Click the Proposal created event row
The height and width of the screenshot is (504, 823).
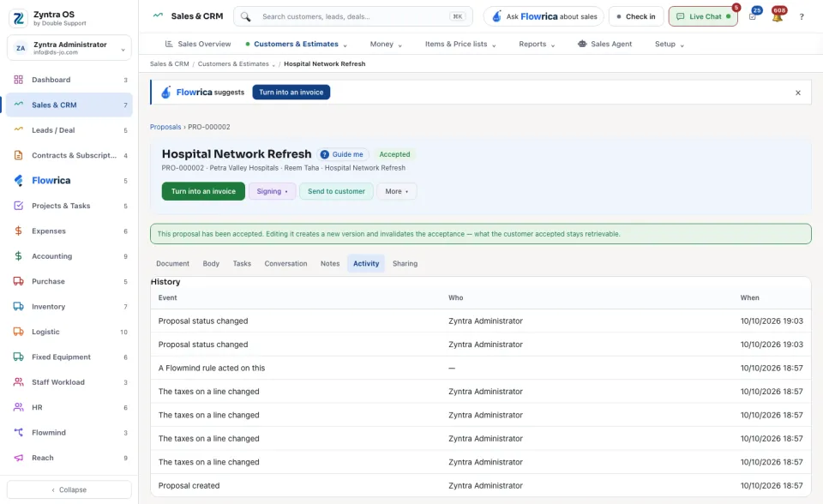coord(481,486)
